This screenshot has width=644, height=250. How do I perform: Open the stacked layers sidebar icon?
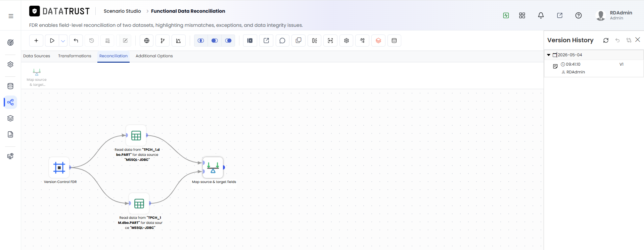(x=10, y=118)
